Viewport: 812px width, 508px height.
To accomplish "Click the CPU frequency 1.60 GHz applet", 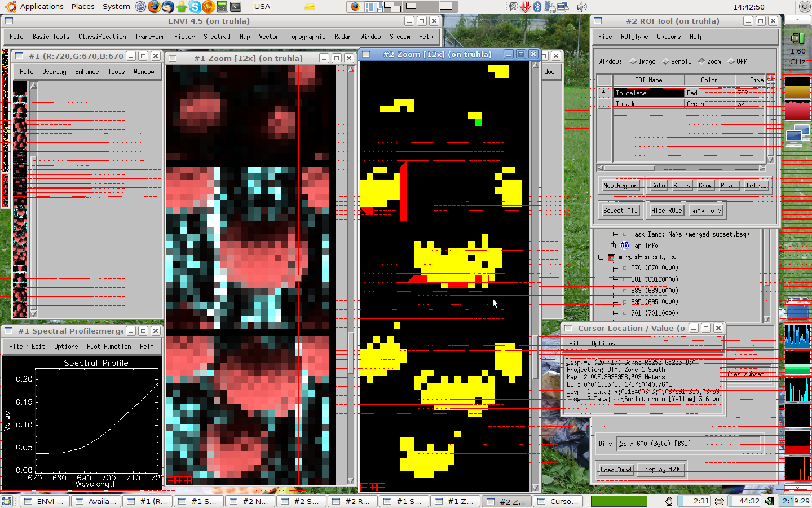I will pyautogui.click(x=797, y=50).
